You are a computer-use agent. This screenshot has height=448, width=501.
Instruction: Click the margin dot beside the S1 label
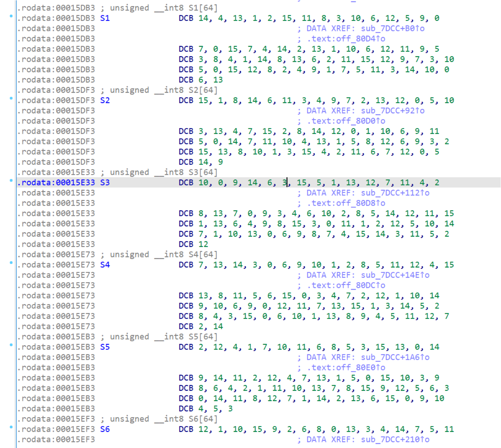tap(11, 16)
